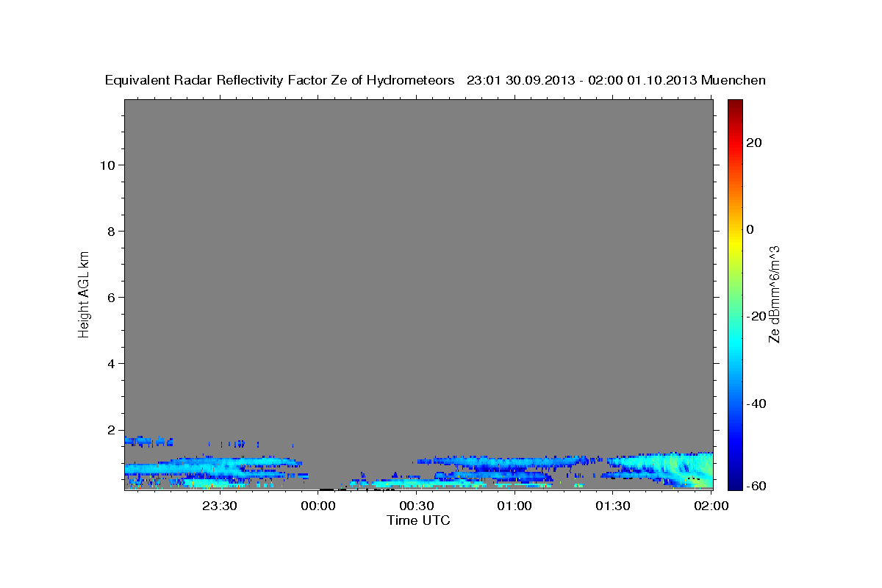Click the x-axis tick label '23:30'
Viewport: 882px width, 588px height.
(x=220, y=506)
